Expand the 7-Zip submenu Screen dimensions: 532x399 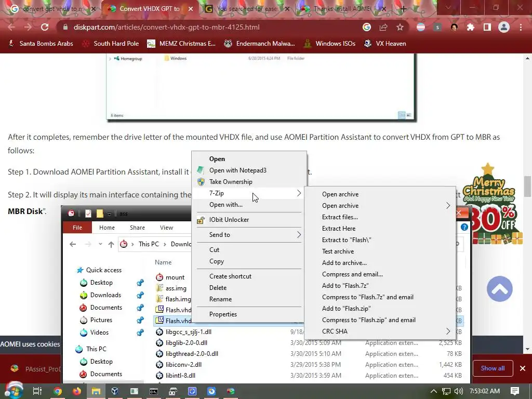click(249, 193)
